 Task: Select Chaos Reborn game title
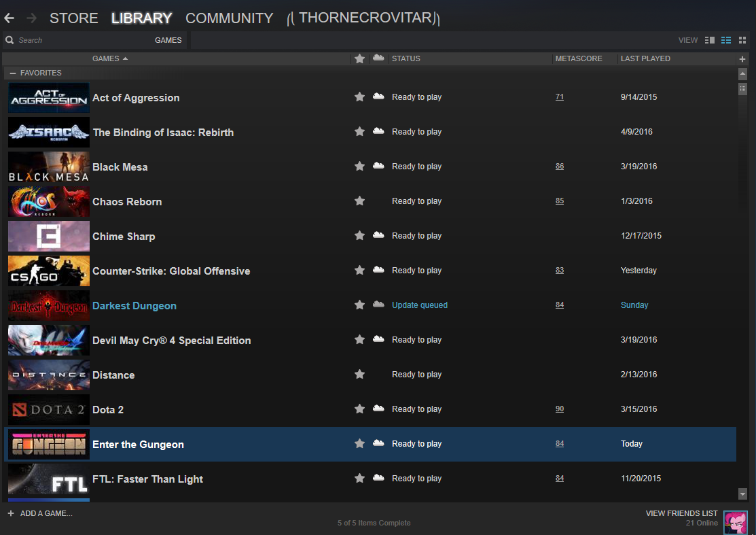pyautogui.click(x=127, y=202)
